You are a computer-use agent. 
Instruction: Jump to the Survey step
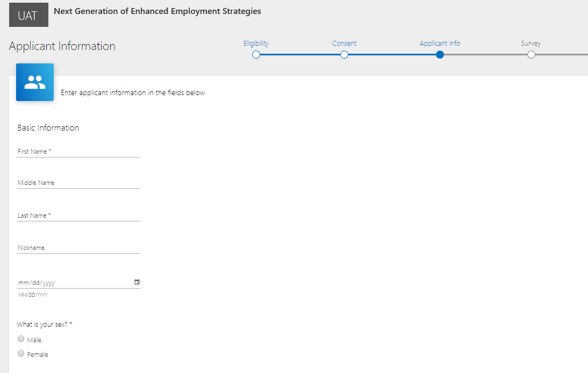point(530,44)
